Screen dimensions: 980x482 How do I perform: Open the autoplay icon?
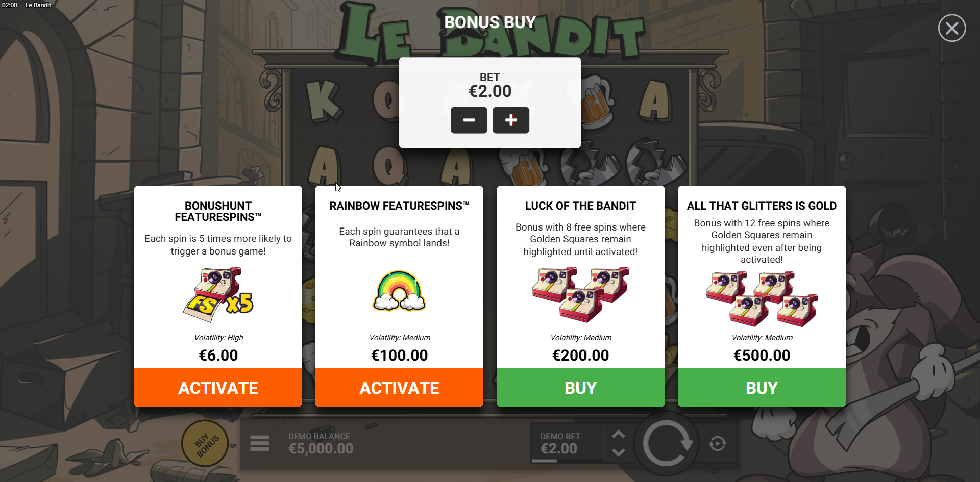coord(718,444)
